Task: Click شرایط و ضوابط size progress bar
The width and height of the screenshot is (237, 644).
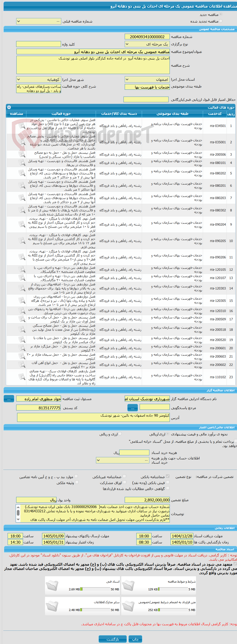Action: (x=173, y=589)
